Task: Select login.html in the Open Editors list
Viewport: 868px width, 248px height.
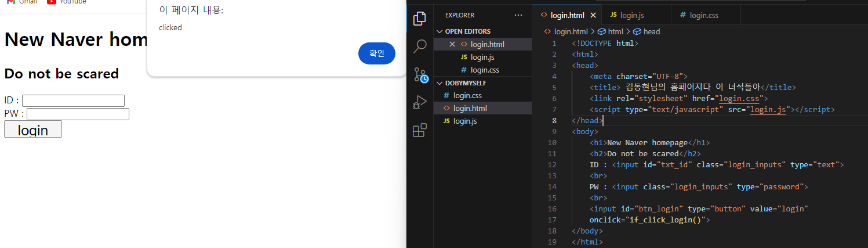Action: [x=483, y=44]
